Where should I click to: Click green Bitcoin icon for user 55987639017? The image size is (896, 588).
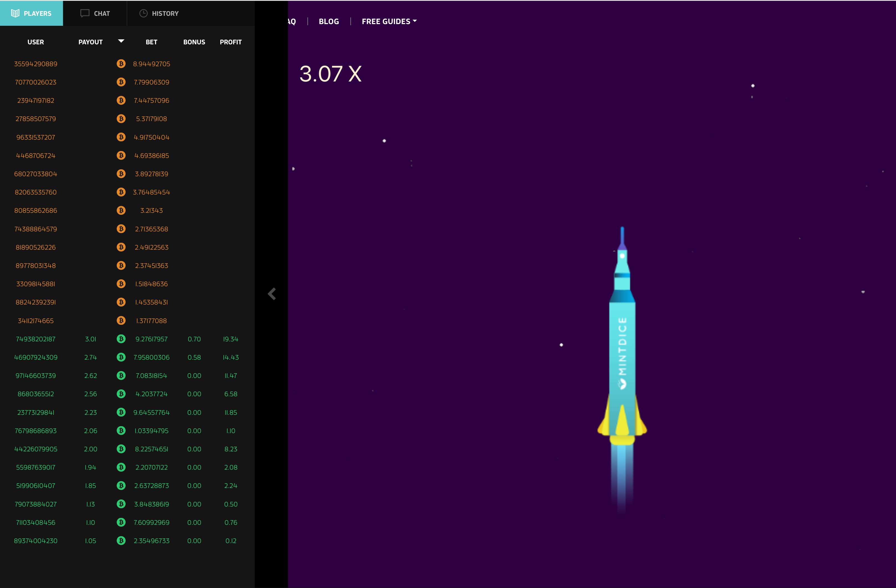121,467
